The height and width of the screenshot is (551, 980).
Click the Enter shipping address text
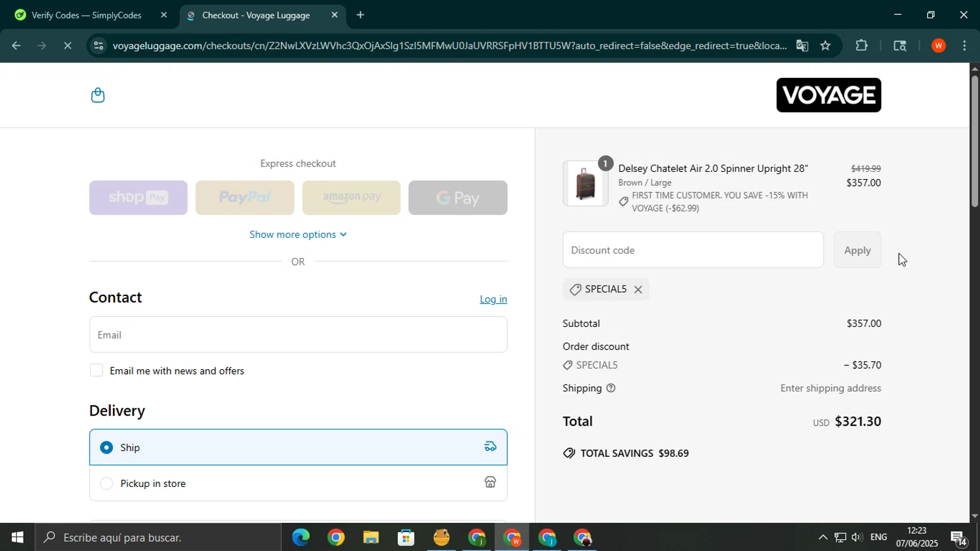click(x=830, y=388)
